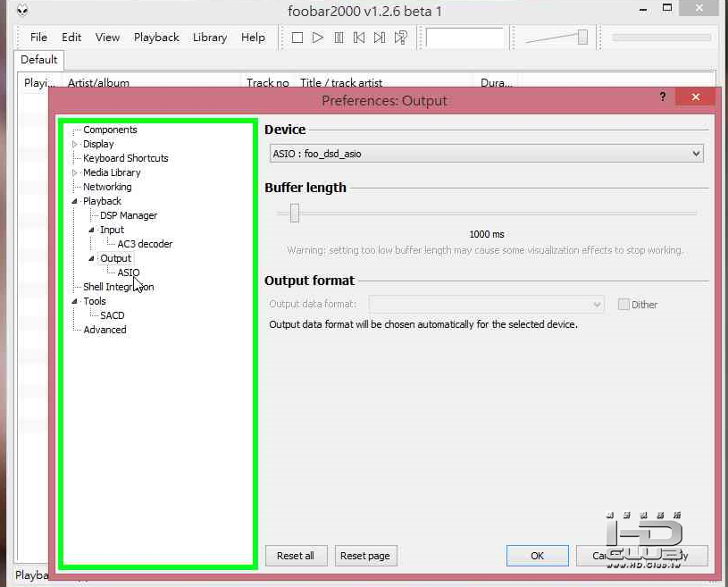728x587 pixels.
Task: Select Media Library preferences page
Action: (112, 172)
